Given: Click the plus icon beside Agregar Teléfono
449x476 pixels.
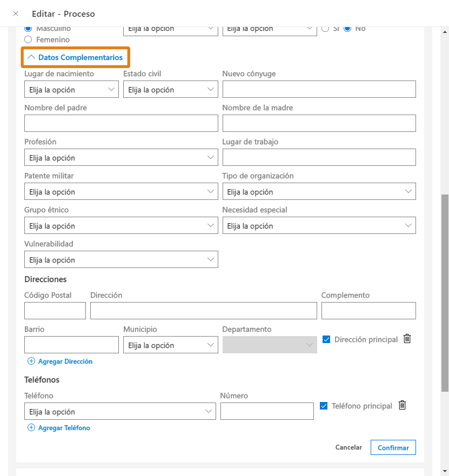Looking at the screenshot, I should [31, 427].
